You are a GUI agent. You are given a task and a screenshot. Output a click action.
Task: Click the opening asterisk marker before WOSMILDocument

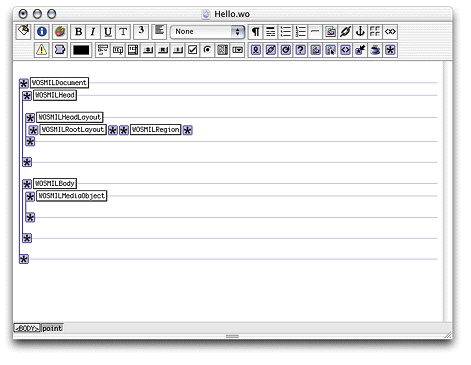point(24,83)
